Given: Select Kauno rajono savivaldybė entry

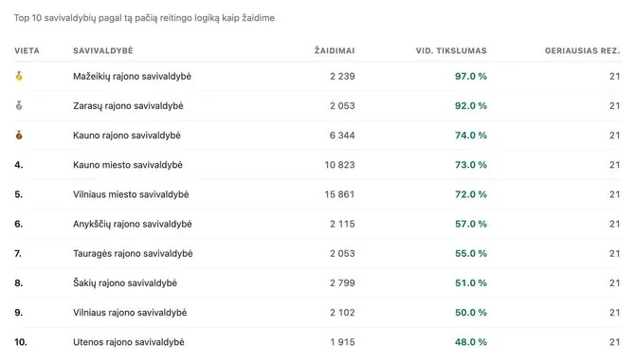Looking at the screenshot, I should pos(127,136).
